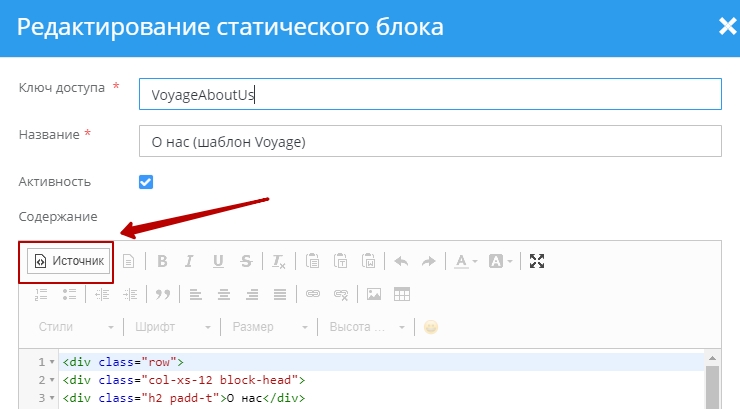Expand the Высота line height dropdown
This screenshot has width=740, height=409.
coord(365,327)
